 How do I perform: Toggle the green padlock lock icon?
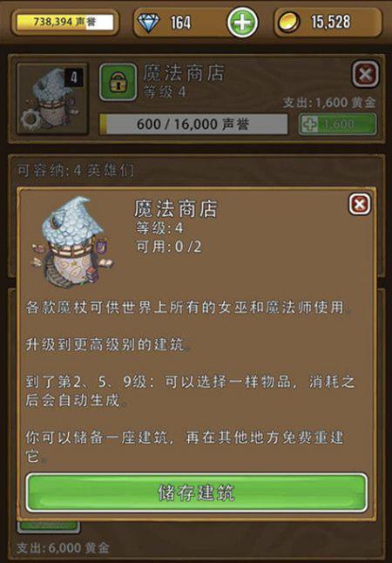click(118, 82)
